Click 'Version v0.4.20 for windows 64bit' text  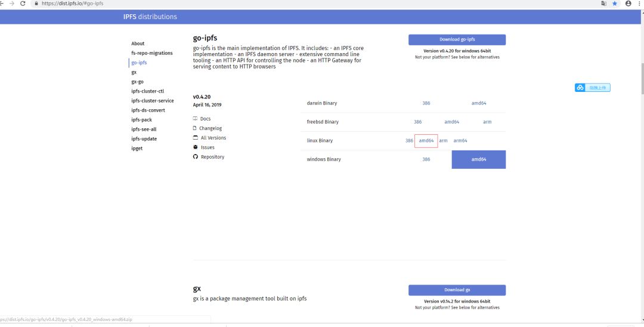(457, 51)
